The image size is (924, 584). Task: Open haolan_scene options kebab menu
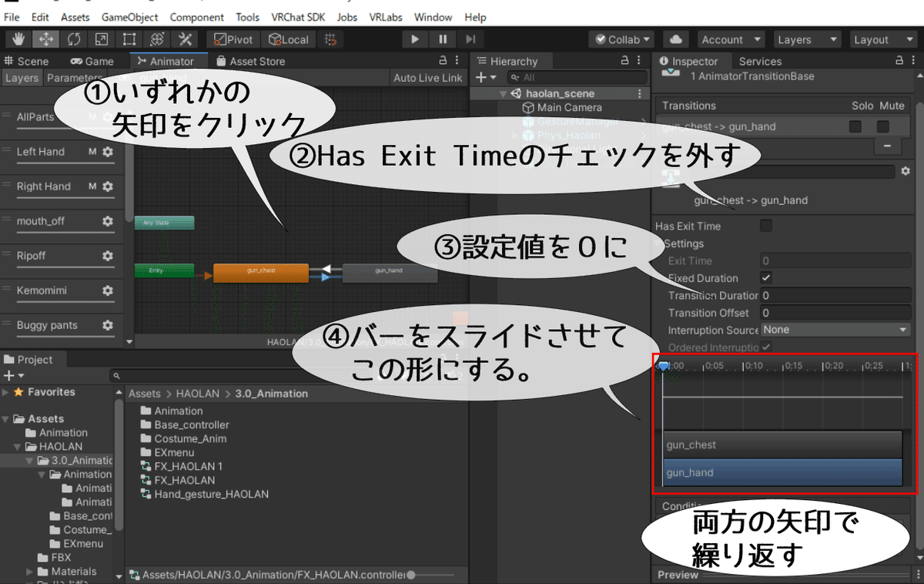click(639, 93)
